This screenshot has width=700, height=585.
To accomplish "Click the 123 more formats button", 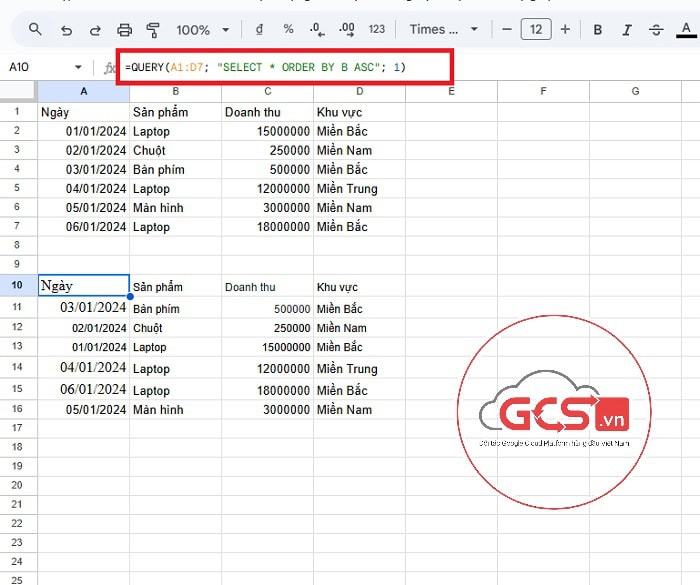I will [377, 30].
